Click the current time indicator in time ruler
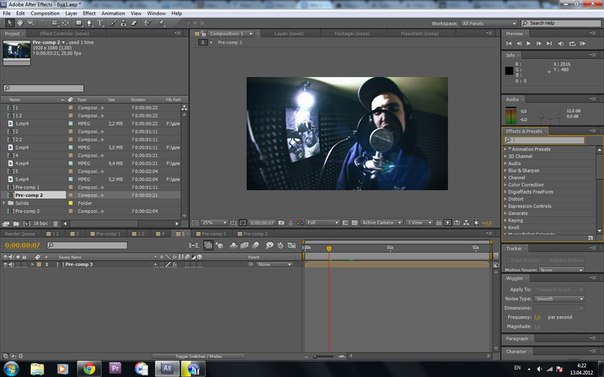Image resolution: width=604 pixels, height=377 pixels. [329, 249]
